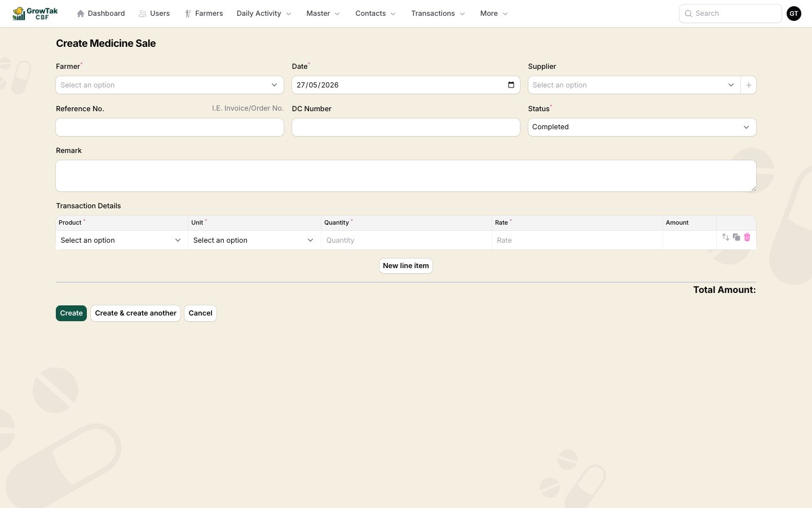Open the GT user avatar menu
The height and width of the screenshot is (508, 812).
tap(794, 14)
